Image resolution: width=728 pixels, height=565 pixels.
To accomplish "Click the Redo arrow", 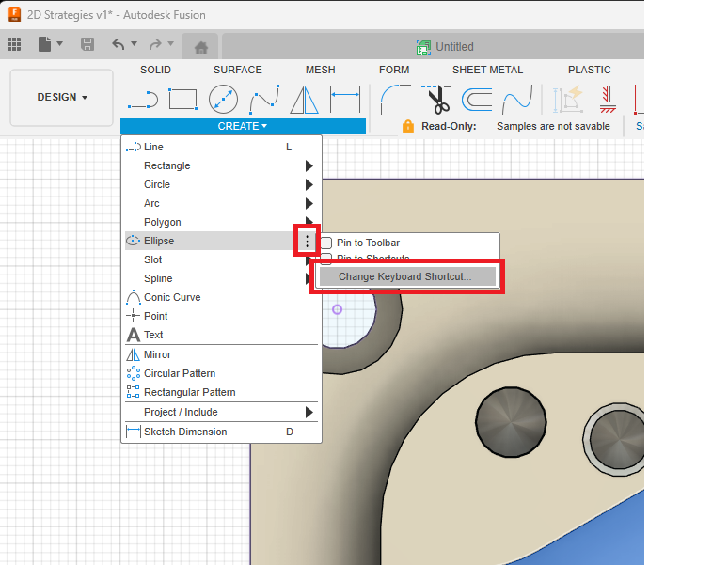I will point(155,44).
